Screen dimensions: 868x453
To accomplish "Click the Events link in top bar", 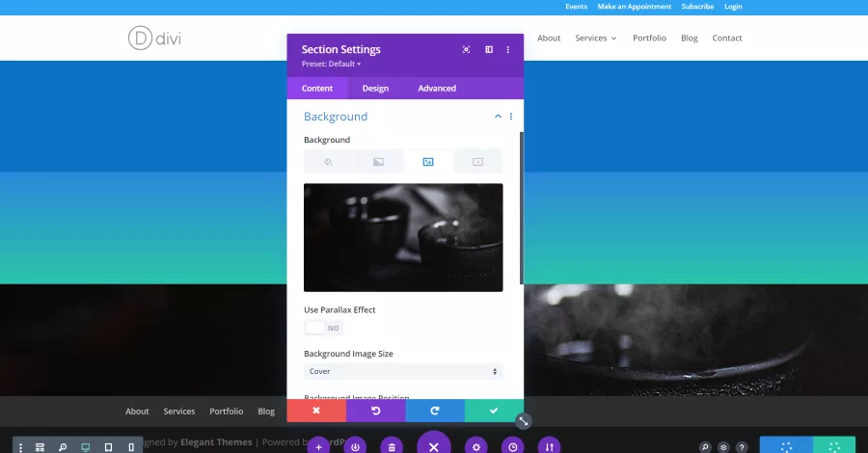I will pyautogui.click(x=576, y=7).
